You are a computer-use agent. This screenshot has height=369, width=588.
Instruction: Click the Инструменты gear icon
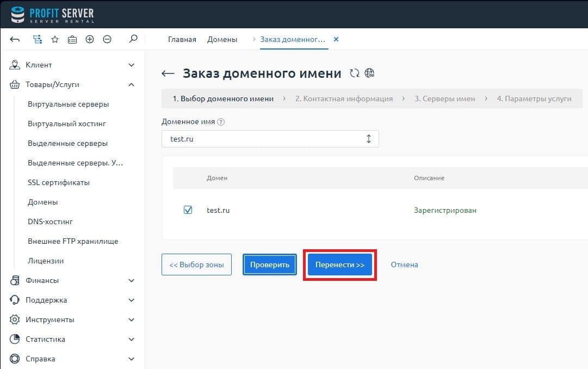coord(14,319)
